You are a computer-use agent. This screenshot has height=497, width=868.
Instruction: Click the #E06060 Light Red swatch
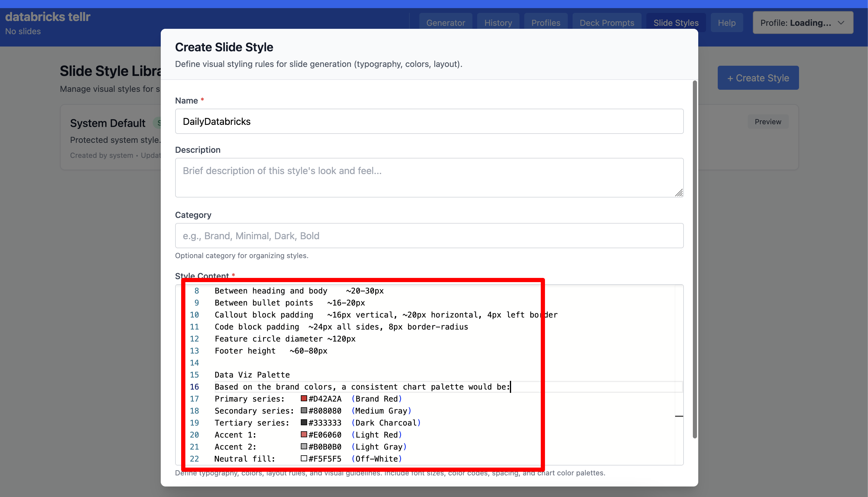pyautogui.click(x=304, y=434)
